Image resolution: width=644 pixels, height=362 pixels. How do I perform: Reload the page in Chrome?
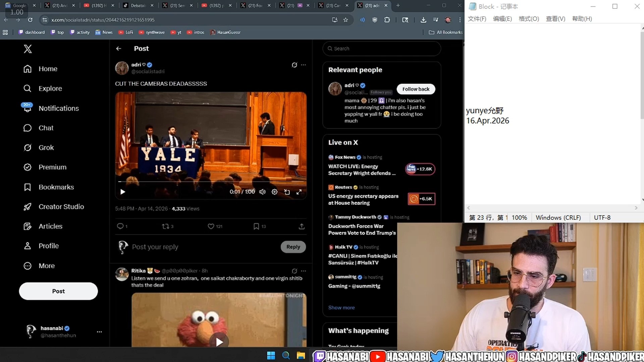30,20
